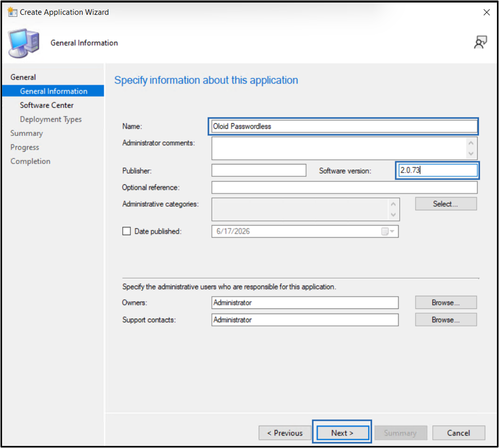
Task: Enable the Date published checkbox
Action: click(x=126, y=231)
